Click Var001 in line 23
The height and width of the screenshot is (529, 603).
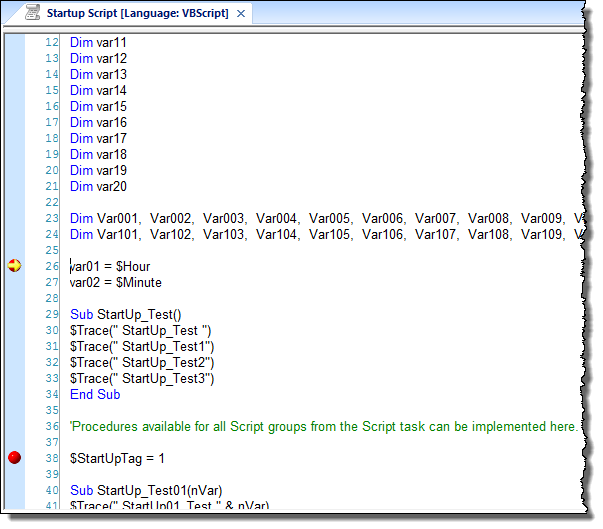pyautogui.click(x=117, y=218)
